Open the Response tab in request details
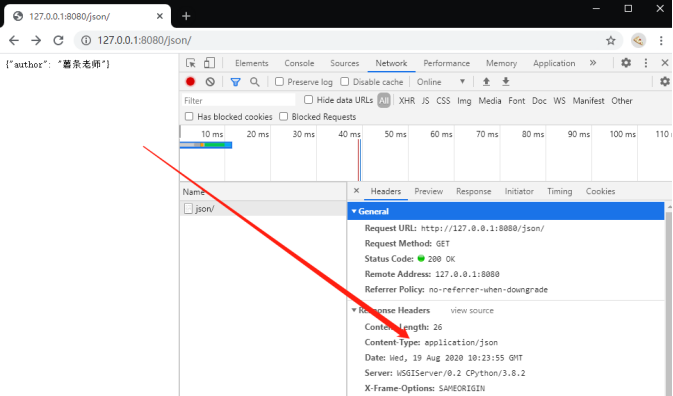673x396 pixels. point(473,191)
